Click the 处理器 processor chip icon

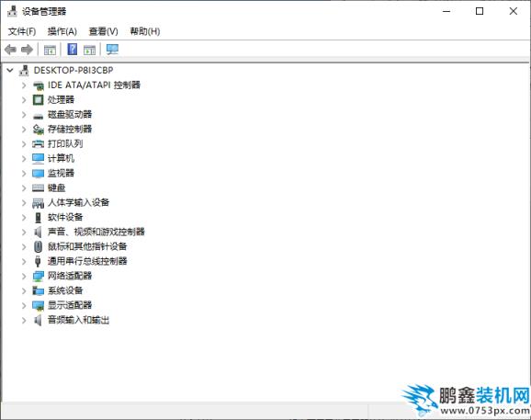(38, 100)
